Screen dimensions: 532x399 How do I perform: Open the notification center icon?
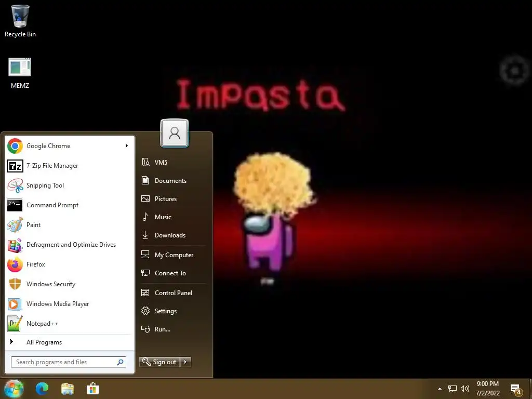pos(515,389)
